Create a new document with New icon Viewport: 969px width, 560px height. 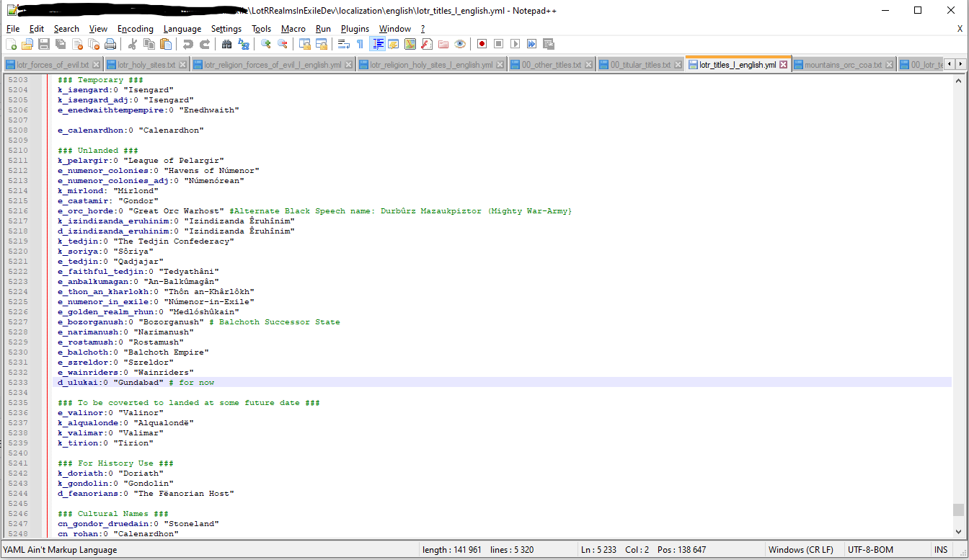click(x=11, y=44)
